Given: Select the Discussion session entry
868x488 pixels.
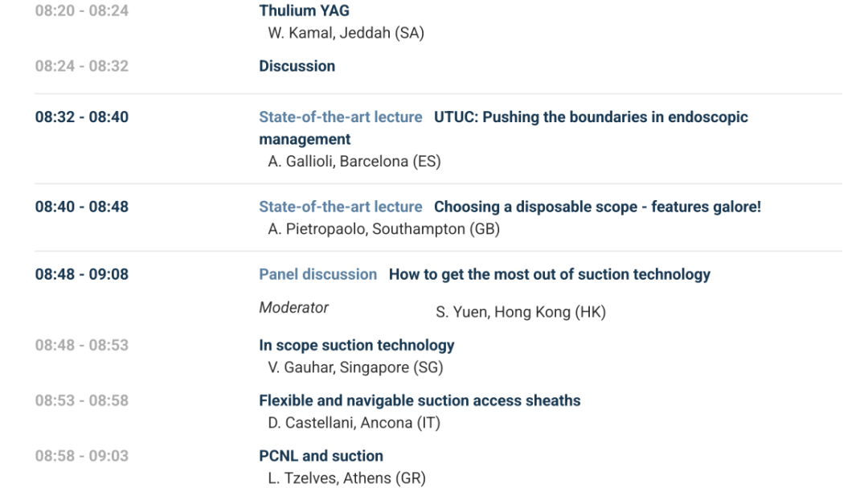Looking at the screenshot, I should click(x=297, y=66).
